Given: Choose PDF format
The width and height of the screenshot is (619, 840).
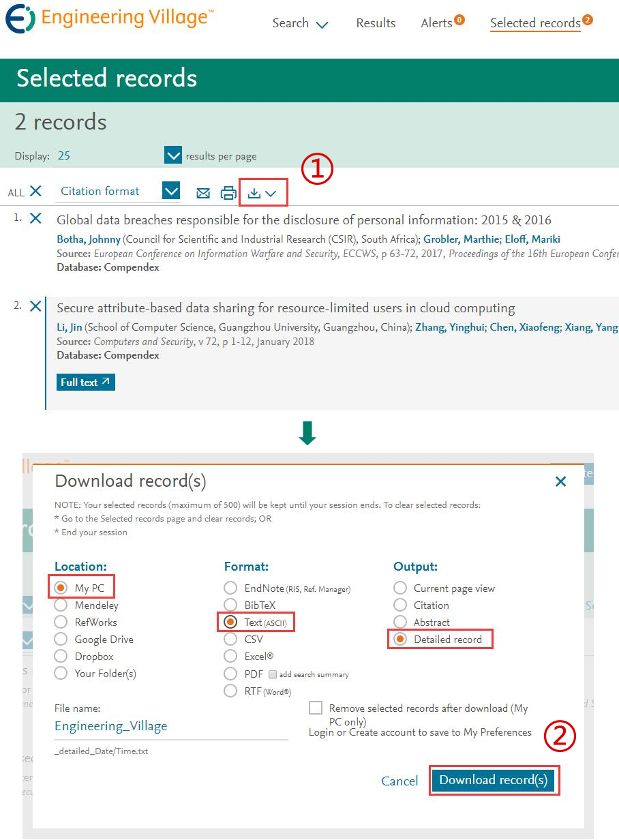Looking at the screenshot, I should [231, 674].
